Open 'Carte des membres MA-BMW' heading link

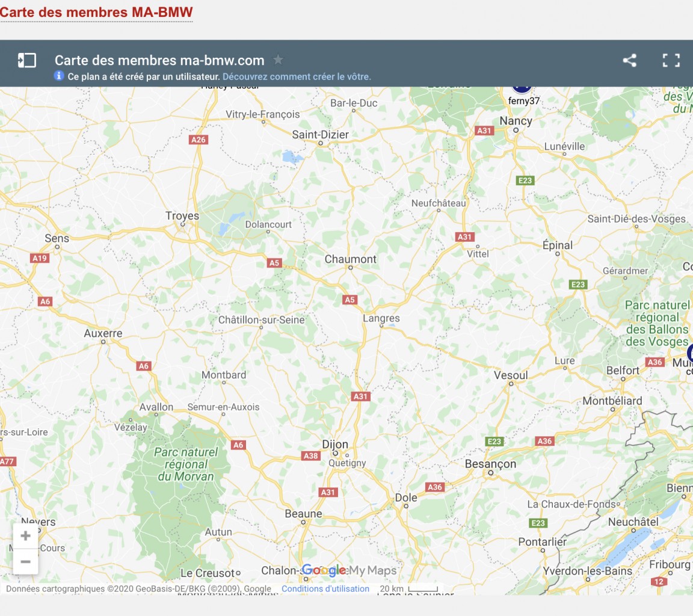(96, 12)
